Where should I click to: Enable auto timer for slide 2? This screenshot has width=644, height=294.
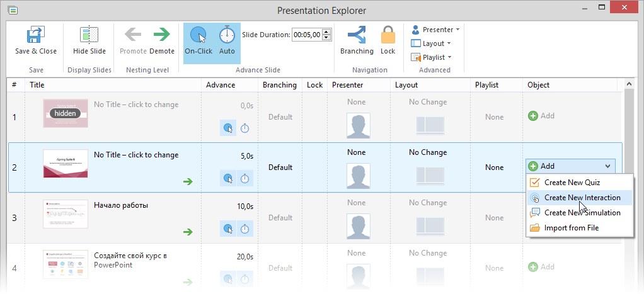[x=245, y=179]
